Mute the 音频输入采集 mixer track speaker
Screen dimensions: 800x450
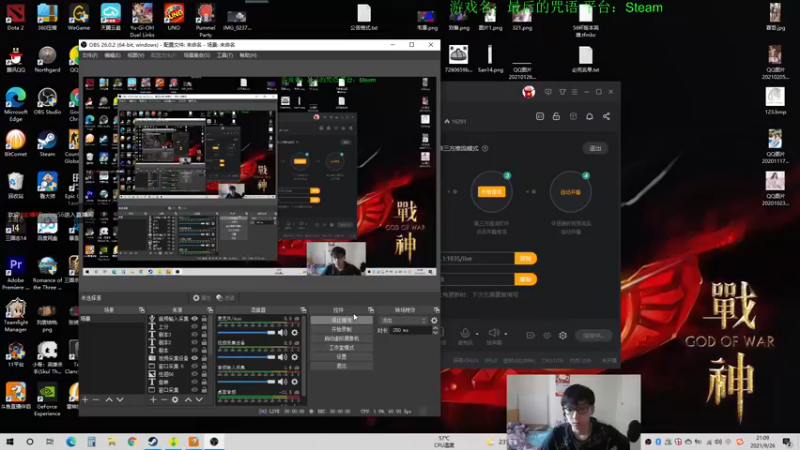[282, 382]
